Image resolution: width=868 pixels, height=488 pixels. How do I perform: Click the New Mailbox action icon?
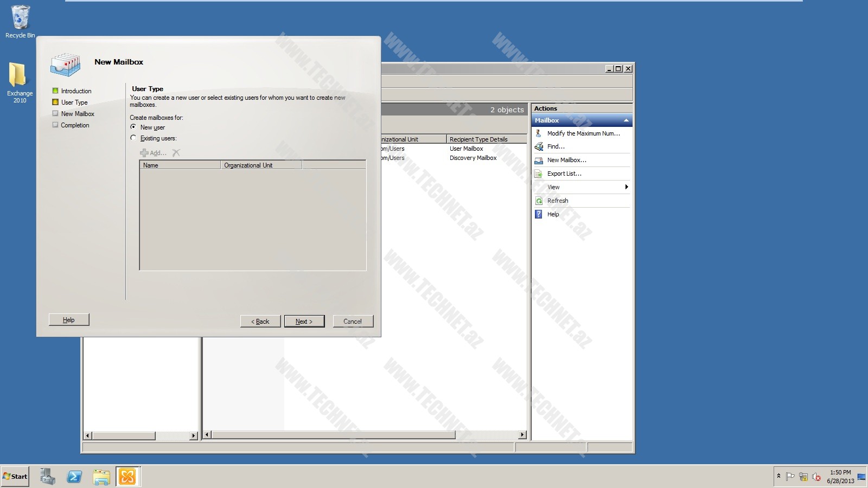pos(539,160)
